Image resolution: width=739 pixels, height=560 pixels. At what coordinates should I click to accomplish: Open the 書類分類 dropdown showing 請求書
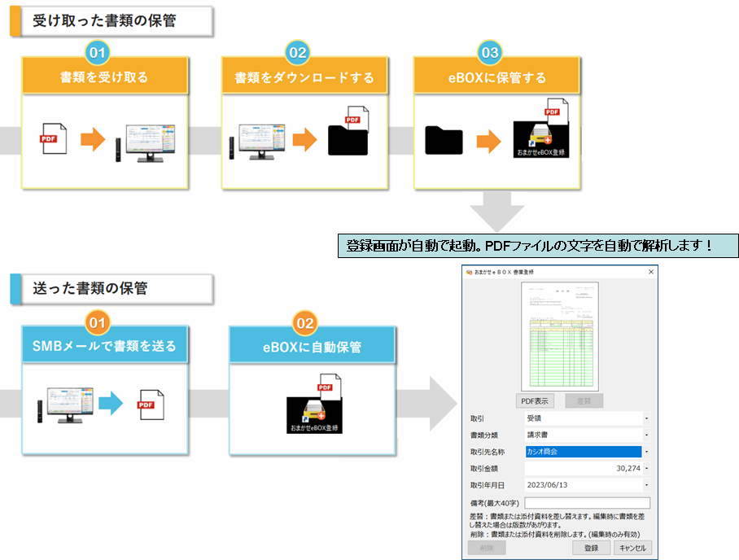(646, 435)
